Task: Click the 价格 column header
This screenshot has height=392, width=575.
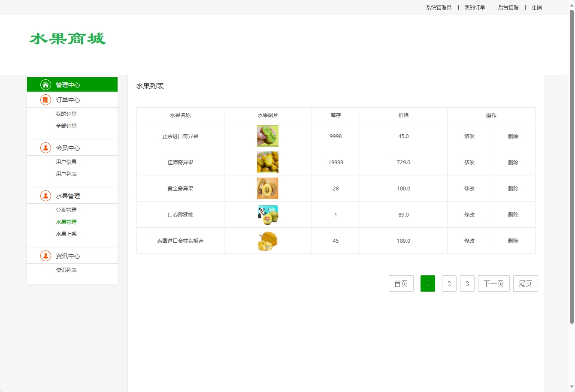Action: [x=403, y=115]
